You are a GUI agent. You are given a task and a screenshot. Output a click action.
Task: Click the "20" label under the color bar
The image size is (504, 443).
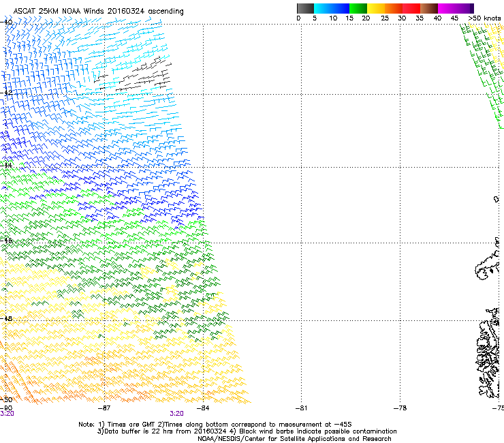tap(366, 18)
